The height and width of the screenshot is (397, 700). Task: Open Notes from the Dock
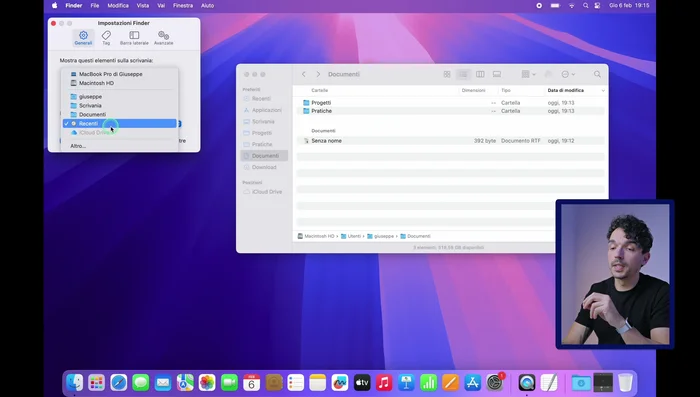pos(318,383)
